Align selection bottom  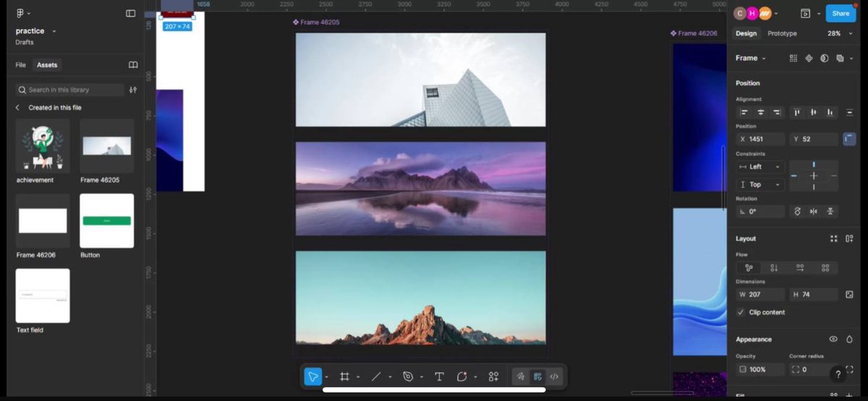coord(830,112)
